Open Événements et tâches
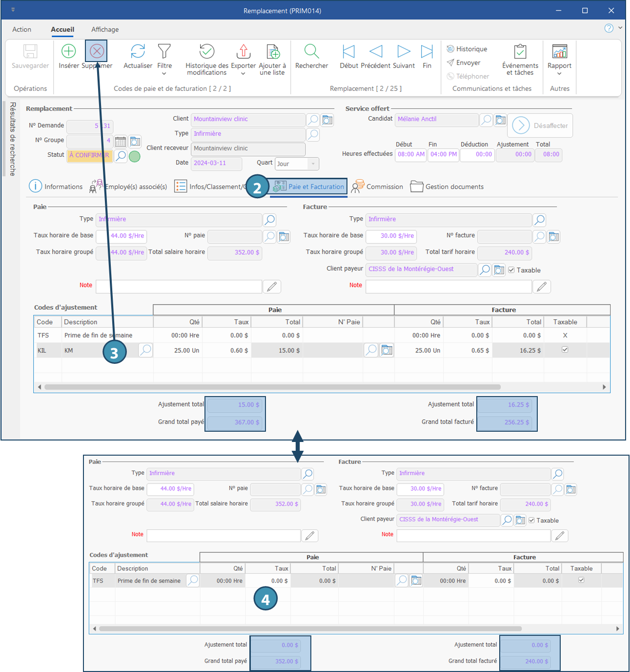The image size is (630, 672). point(520,51)
